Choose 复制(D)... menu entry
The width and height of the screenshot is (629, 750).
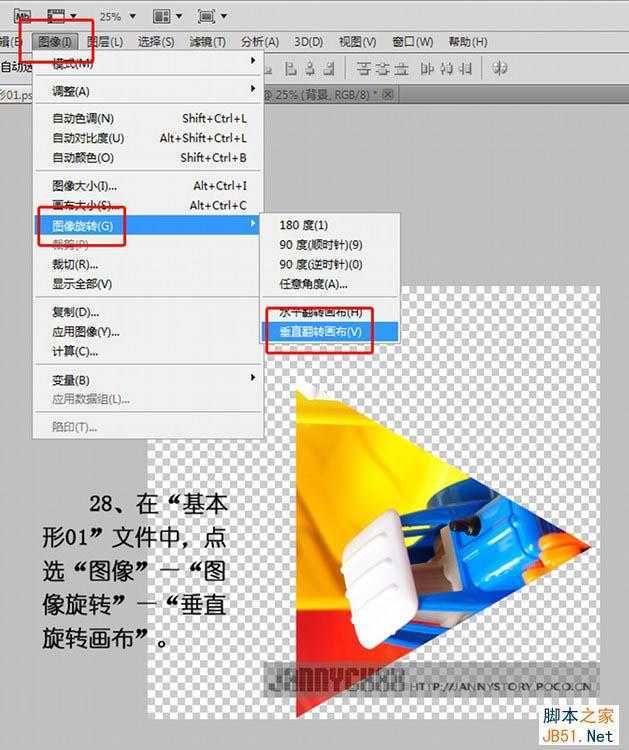click(x=148, y=312)
